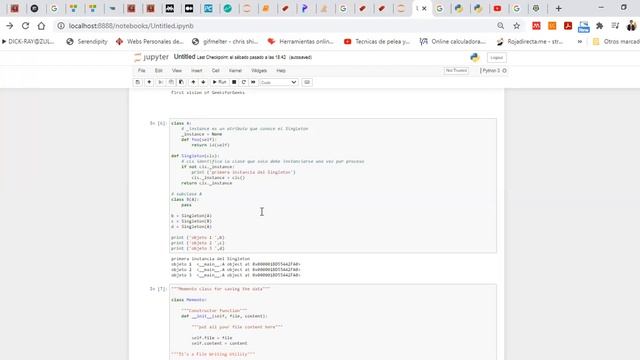This screenshot has width=640, height=360.
Task: Select the In [7] Memento class cell
Action: pos(333,322)
